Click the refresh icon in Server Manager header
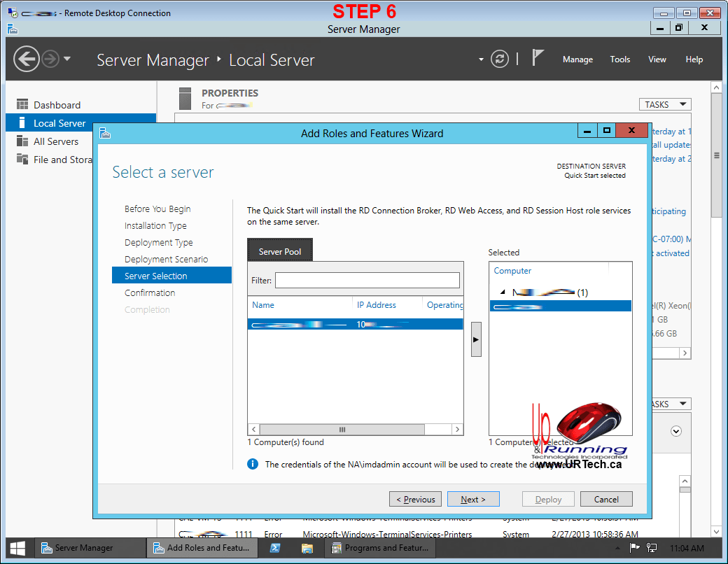 pos(500,59)
